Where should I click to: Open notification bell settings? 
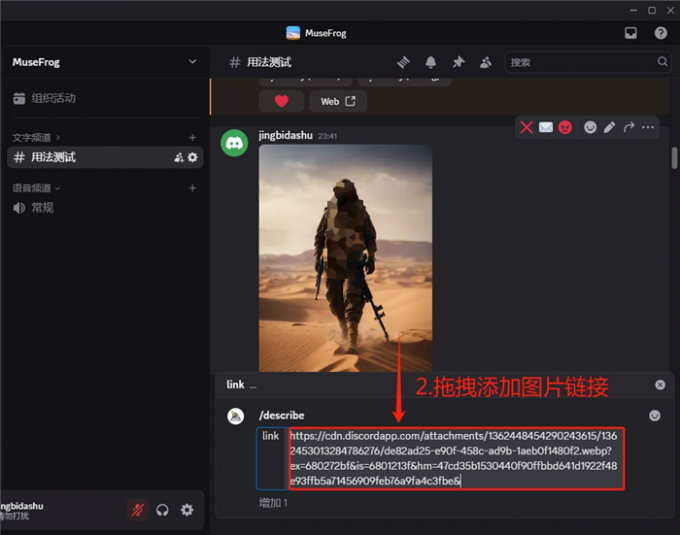(431, 62)
